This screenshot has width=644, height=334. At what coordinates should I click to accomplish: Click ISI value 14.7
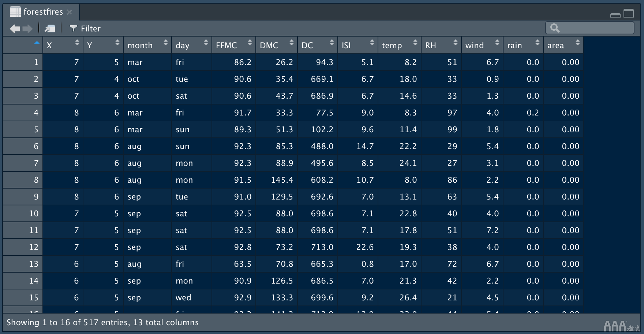[365, 147]
